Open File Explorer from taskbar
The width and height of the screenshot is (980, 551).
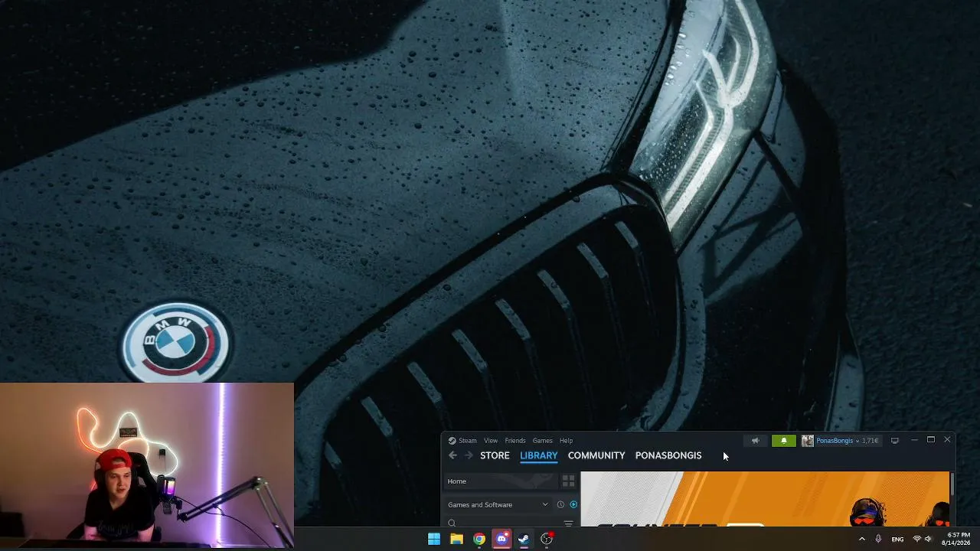click(x=456, y=539)
